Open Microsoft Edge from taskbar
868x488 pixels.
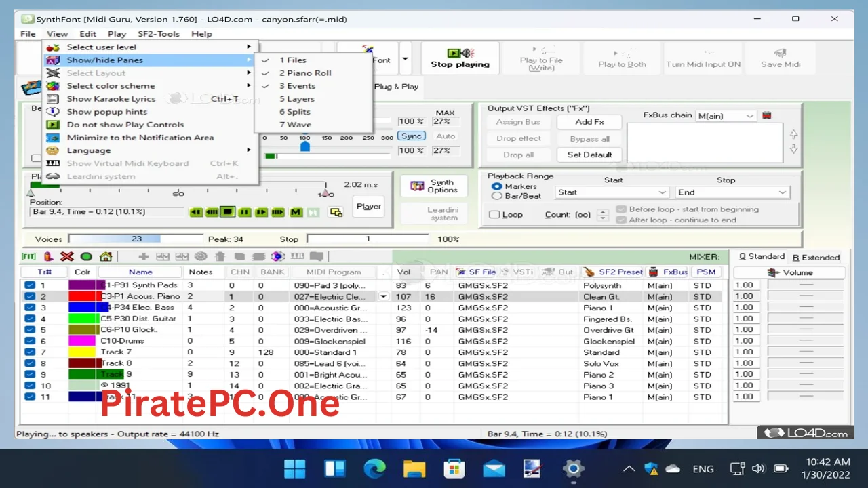click(374, 468)
